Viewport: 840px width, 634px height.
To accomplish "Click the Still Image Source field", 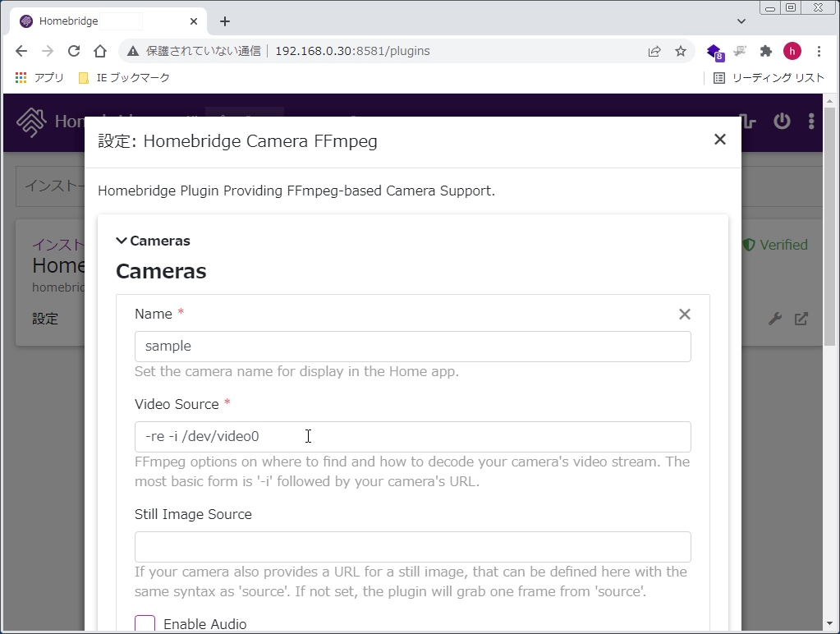I will [412, 547].
